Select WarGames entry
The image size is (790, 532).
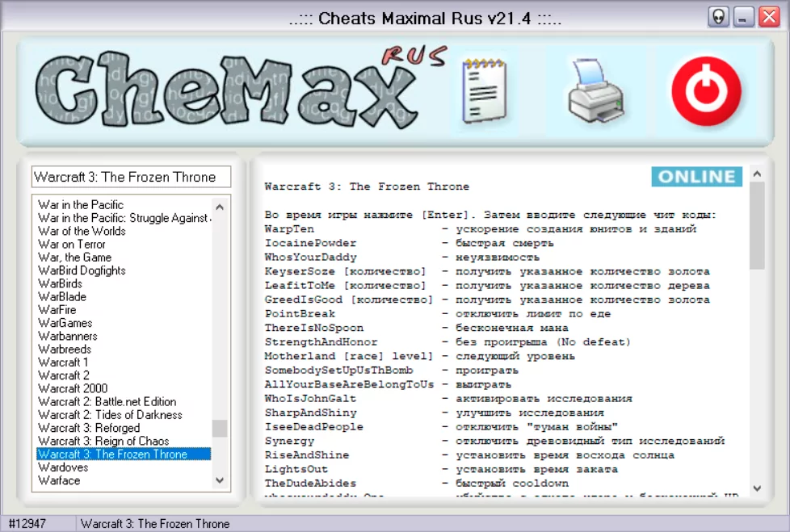pyautogui.click(x=124, y=323)
